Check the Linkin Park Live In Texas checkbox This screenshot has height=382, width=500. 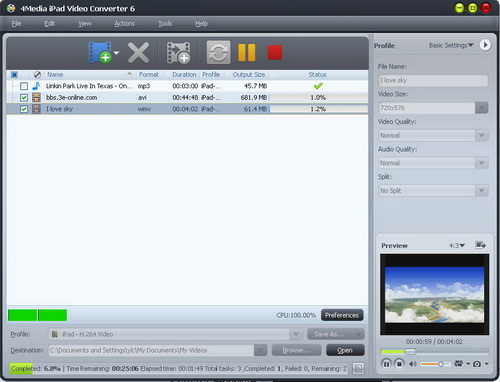point(24,86)
